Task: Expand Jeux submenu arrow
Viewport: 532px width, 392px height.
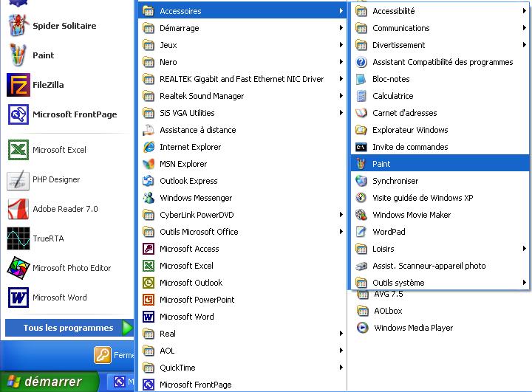Action: tap(341, 45)
